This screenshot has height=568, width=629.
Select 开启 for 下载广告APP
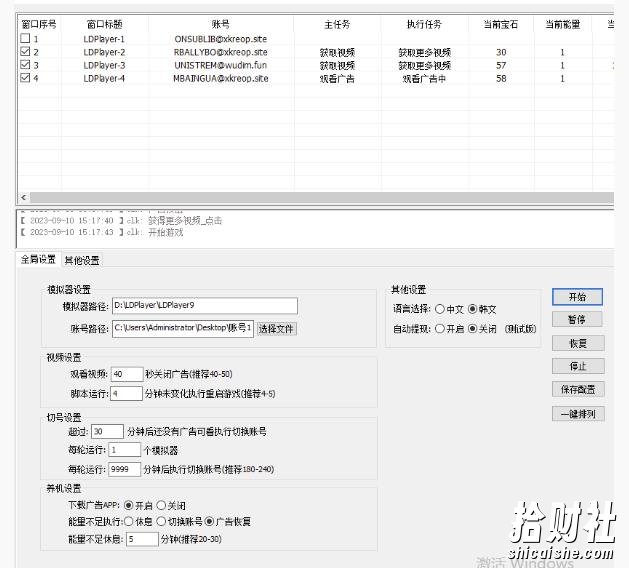click(128, 505)
